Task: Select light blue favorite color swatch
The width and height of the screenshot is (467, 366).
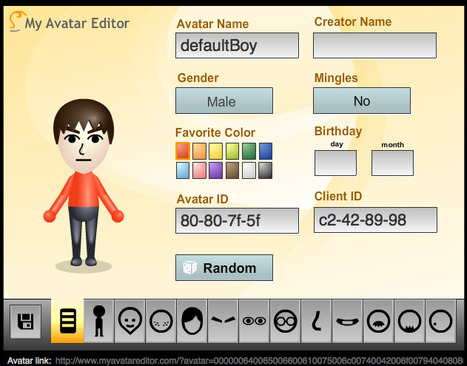Action: click(183, 170)
